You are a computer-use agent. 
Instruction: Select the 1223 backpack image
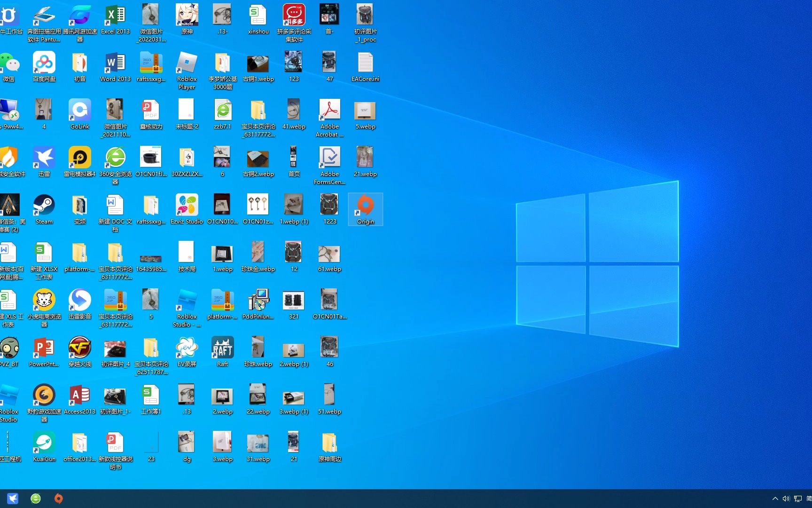tap(329, 209)
